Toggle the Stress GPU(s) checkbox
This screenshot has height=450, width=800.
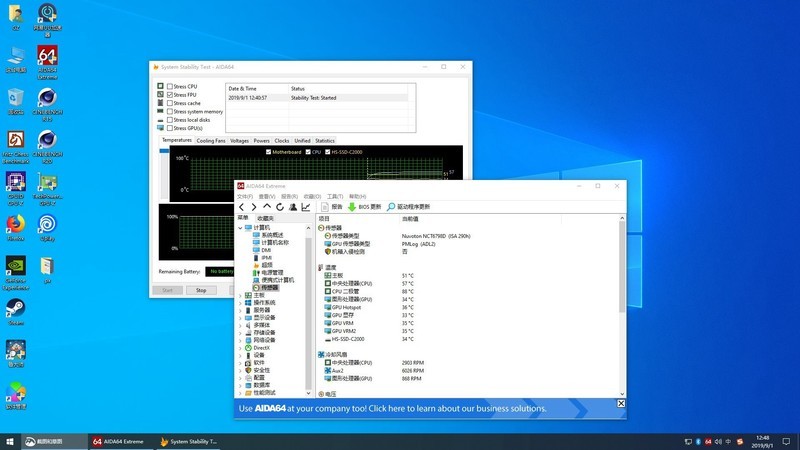(x=170, y=128)
